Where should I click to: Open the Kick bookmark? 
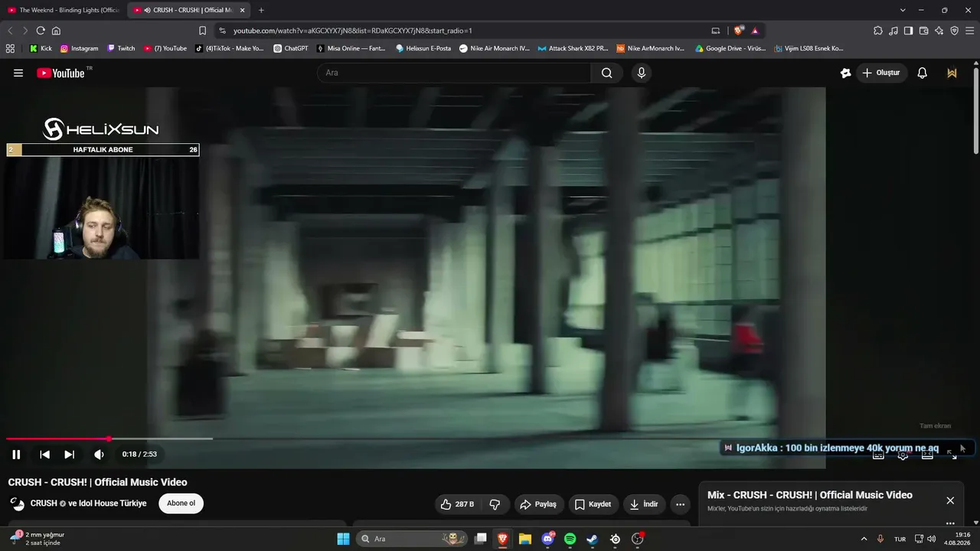(41, 48)
